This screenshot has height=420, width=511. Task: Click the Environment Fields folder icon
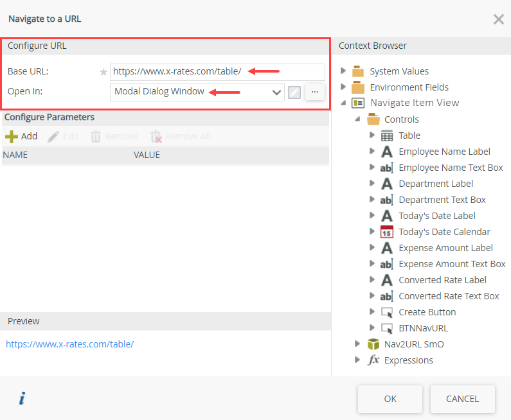[x=358, y=87]
